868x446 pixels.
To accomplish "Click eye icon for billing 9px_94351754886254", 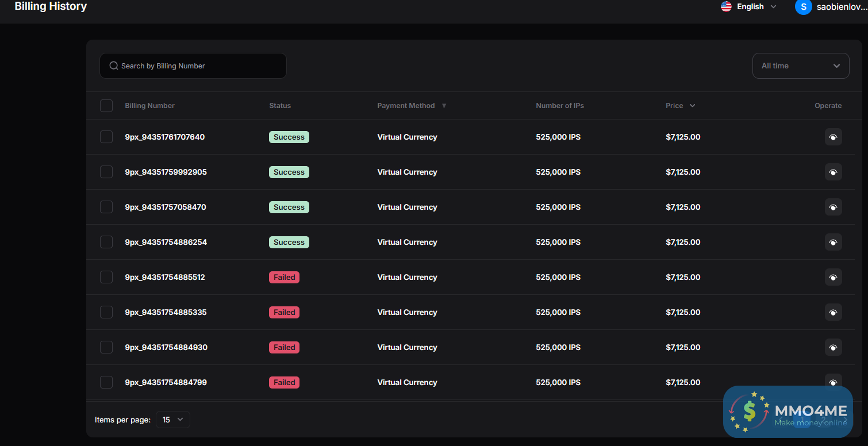I will click(x=833, y=242).
